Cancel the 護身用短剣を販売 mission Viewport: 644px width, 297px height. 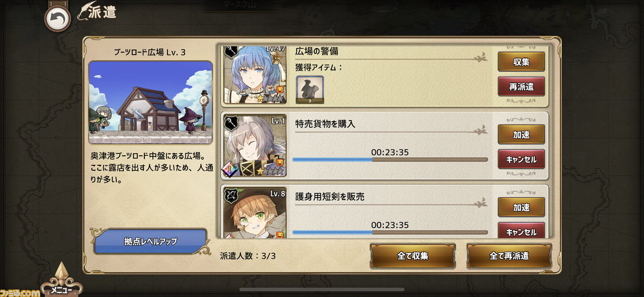[521, 231]
